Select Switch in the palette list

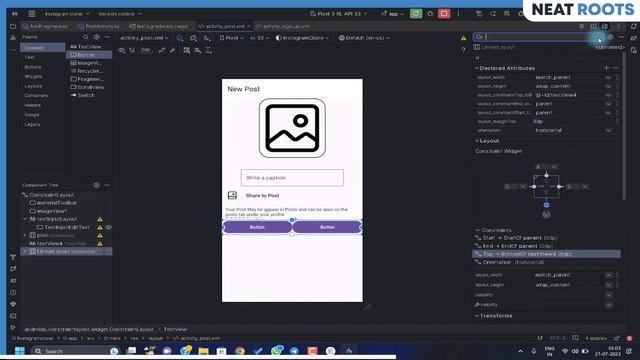tap(82, 95)
